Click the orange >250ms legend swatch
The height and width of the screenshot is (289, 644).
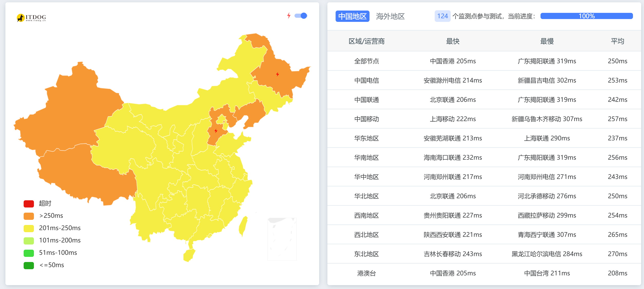[x=29, y=216]
